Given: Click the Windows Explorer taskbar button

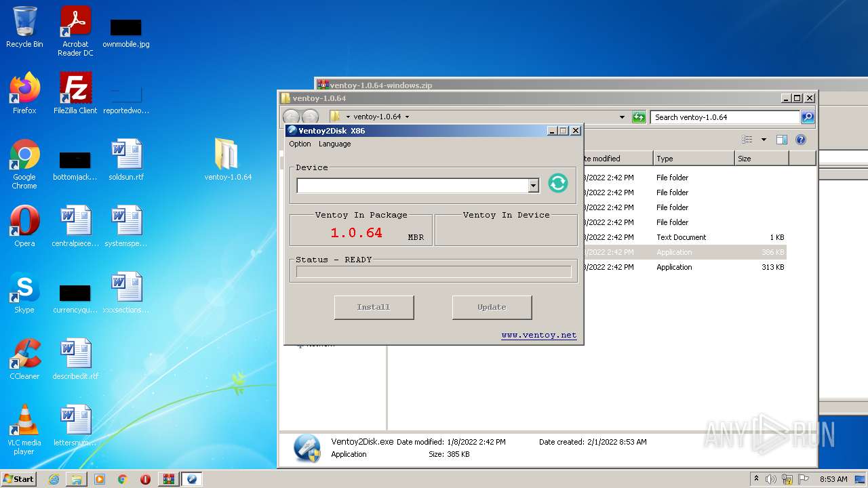Looking at the screenshot, I should tap(77, 479).
